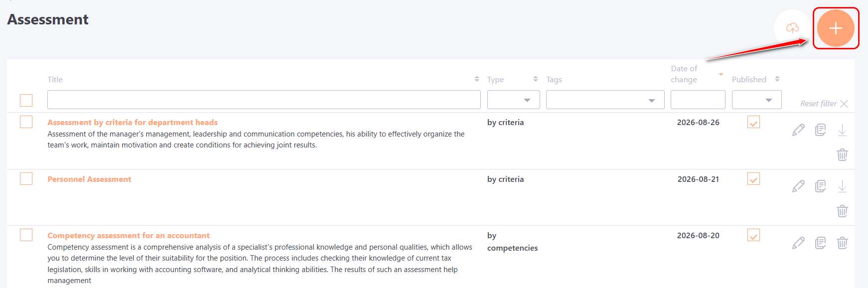Image resolution: width=868 pixels, height=288 pixels.
Task: Open the Published filter dropdown
Action: click(x=756, y=100)
